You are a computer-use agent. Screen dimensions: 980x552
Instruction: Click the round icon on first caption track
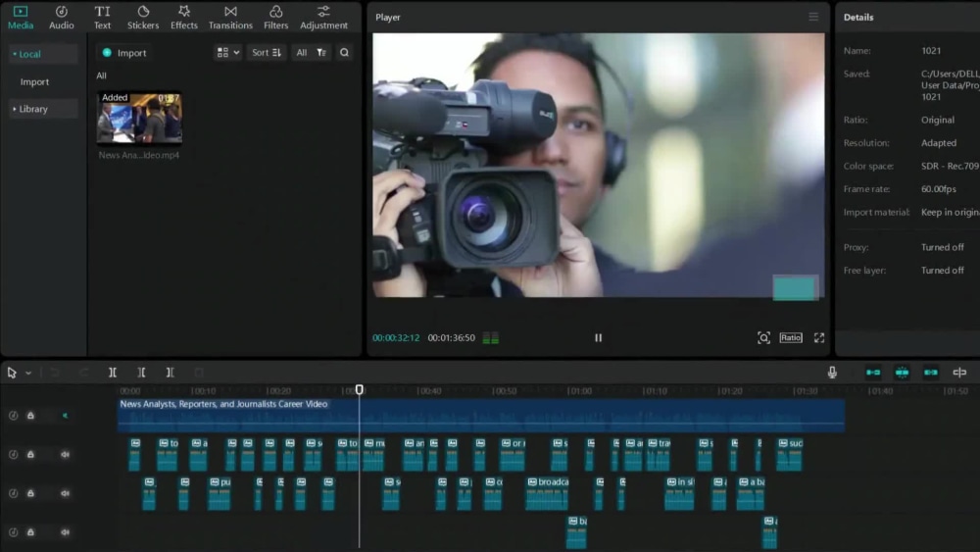(x=13, y=455)
